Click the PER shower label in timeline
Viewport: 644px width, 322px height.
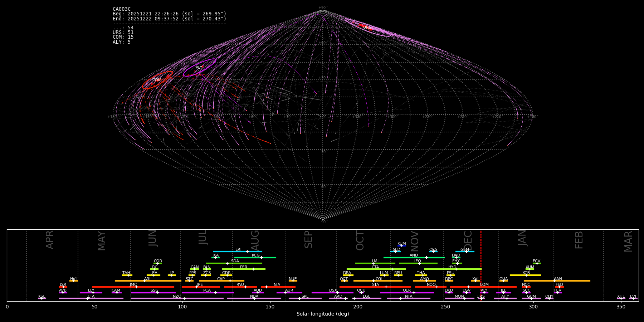pos(244,267)
